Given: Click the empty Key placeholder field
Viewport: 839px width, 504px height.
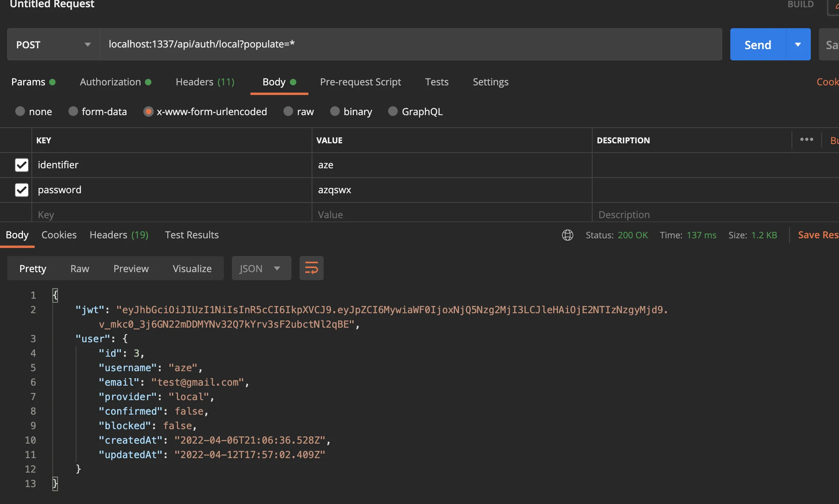Looking at the screenshot, I should coord(172,215).
